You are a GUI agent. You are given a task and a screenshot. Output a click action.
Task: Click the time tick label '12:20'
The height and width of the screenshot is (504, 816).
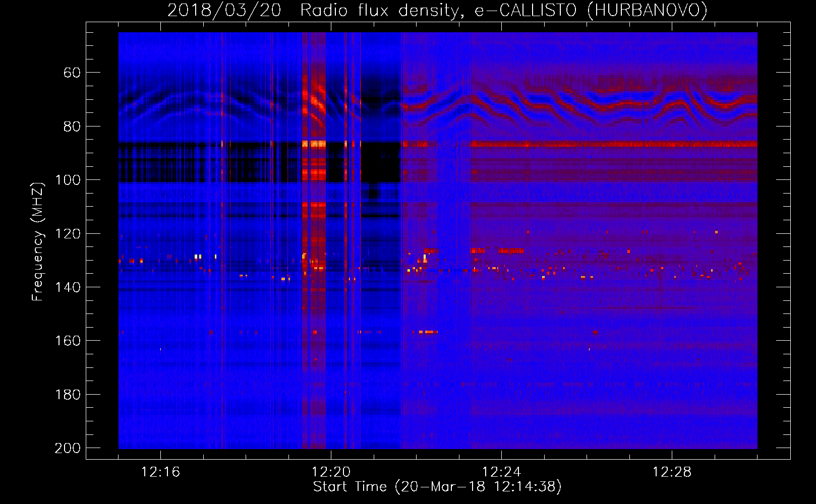click(331, 472)
